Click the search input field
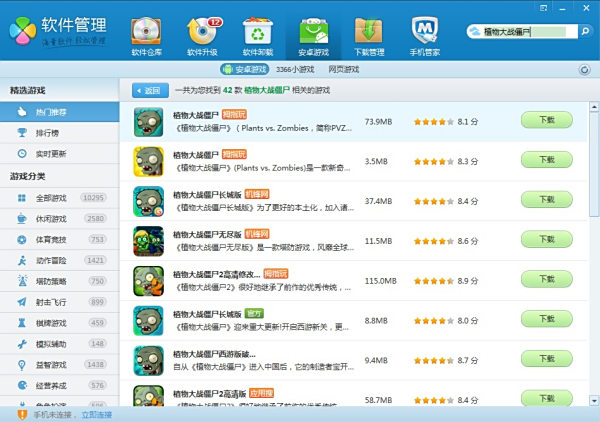Screen dimensions: 600x422 pyautogui.click(x=530, y=31)
